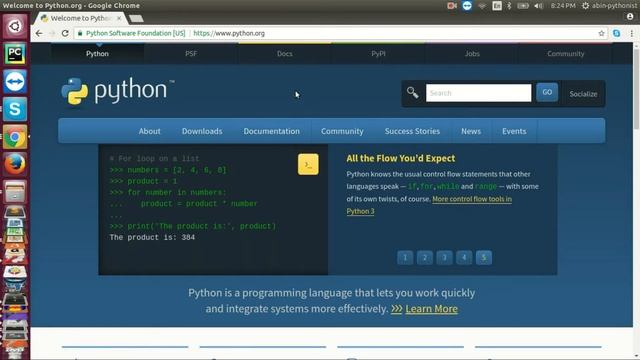Reload the python.org page
640x360 pixels.
click(x=65, y=33)
